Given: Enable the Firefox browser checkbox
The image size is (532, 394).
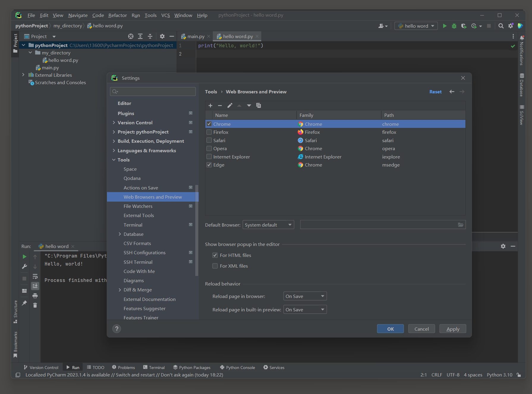Looking at the screenshot, I should (x=209, y=132).
